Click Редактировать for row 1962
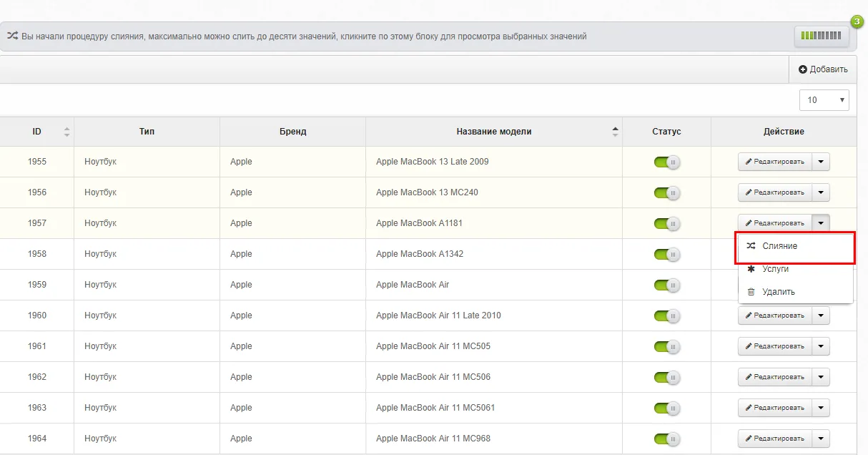868x455 pixels. tap(775, 377)
